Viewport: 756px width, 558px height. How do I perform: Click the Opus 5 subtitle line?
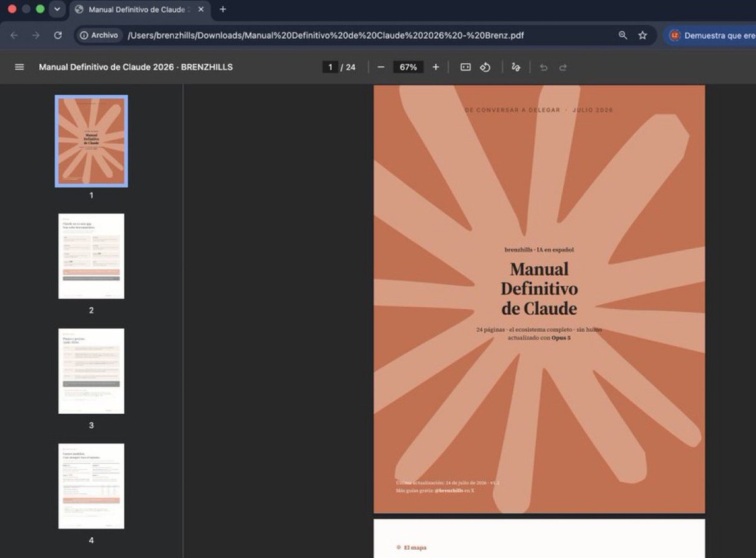pos(539,338)
